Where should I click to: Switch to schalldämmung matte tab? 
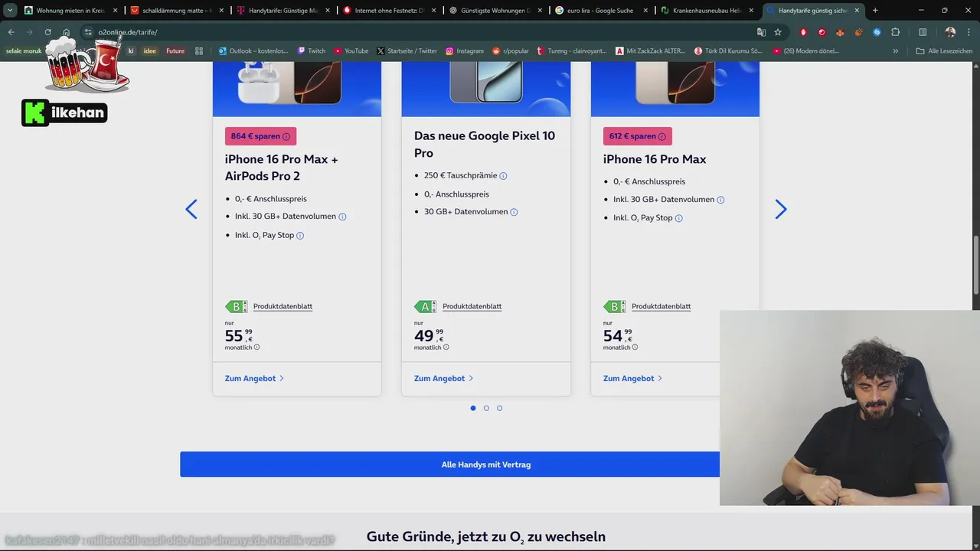tap(176, 11)
